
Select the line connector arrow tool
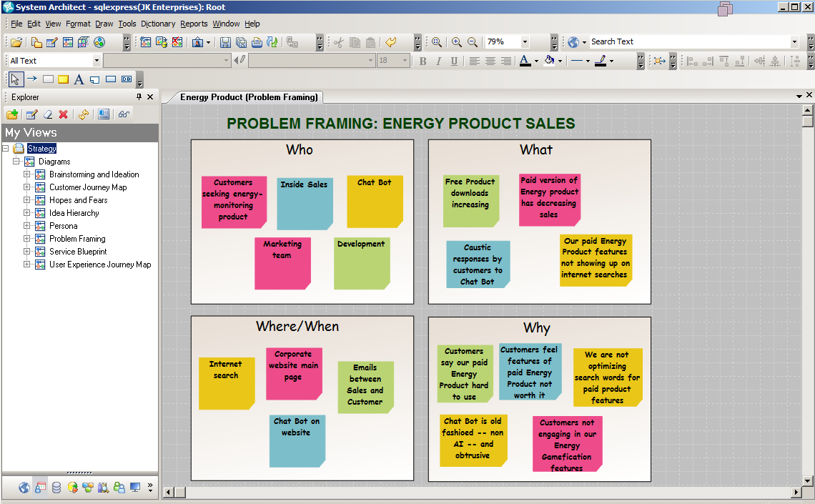coord(31,79)
